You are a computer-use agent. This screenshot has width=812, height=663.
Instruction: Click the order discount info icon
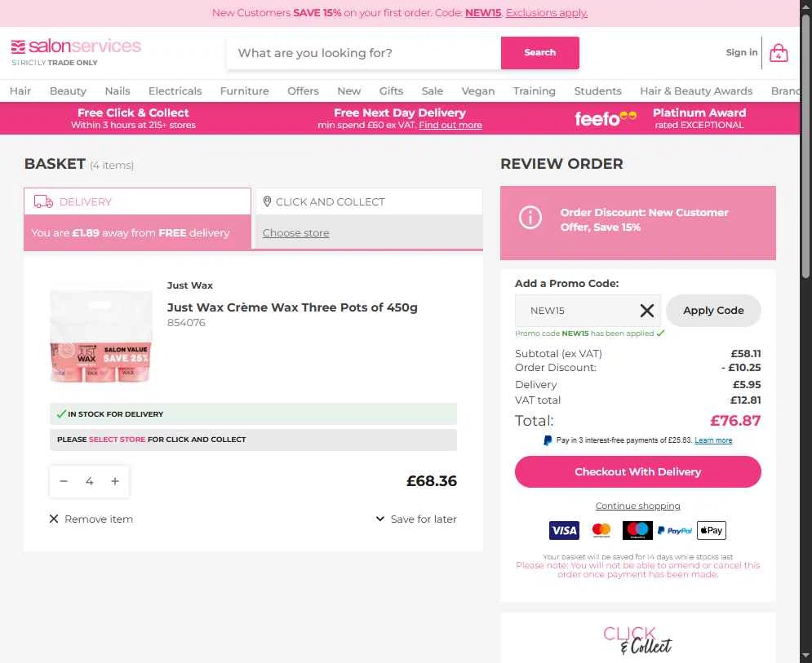530,218
